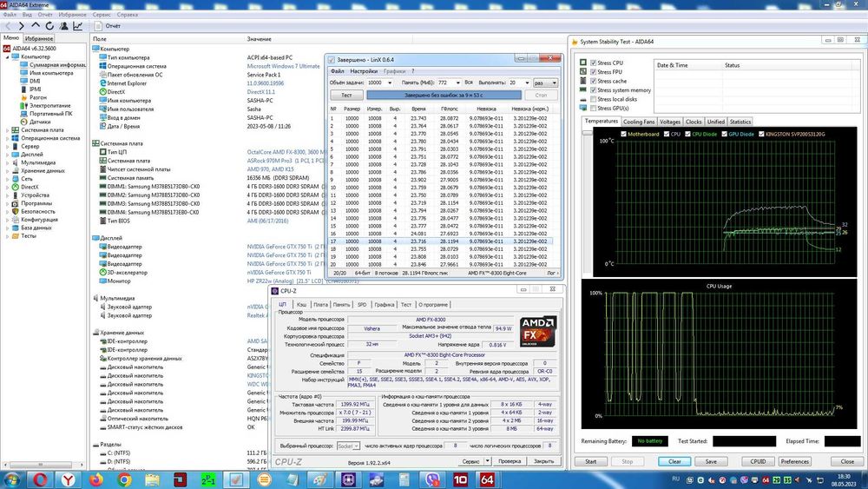Open Google Chrome from the taskbar
The width and height of the screenshot is (868, 489).
(124, 479)
